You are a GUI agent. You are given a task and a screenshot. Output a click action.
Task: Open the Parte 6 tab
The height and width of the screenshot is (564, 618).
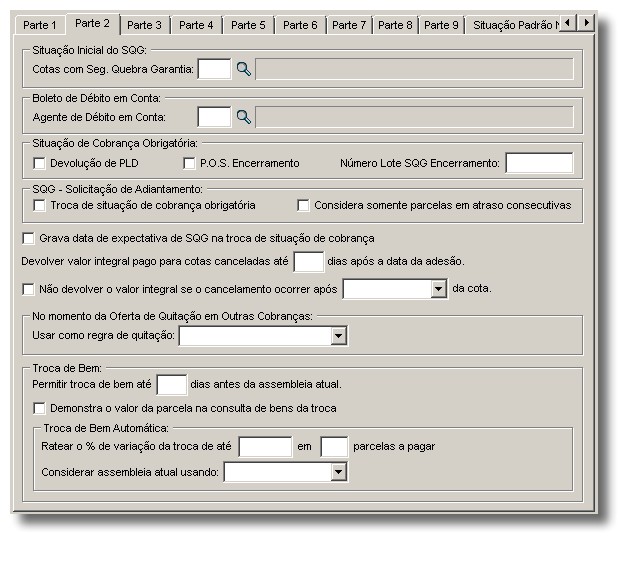[300, 25]
